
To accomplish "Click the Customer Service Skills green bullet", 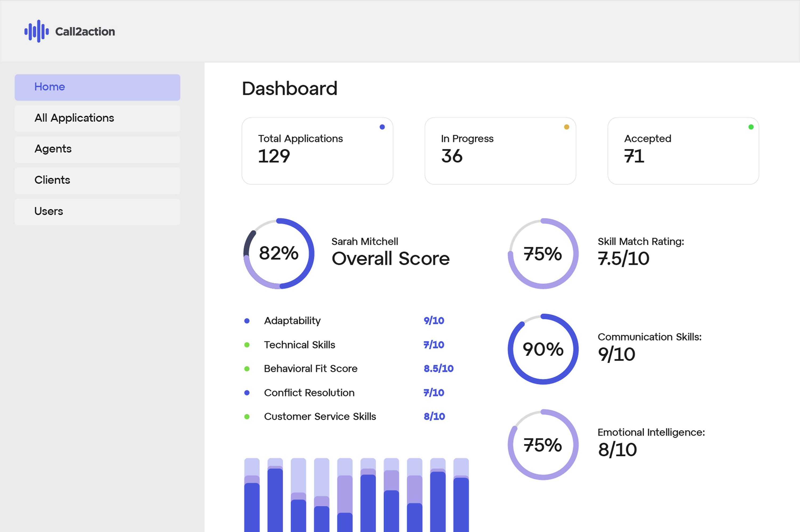I will (x=247, y=417).
